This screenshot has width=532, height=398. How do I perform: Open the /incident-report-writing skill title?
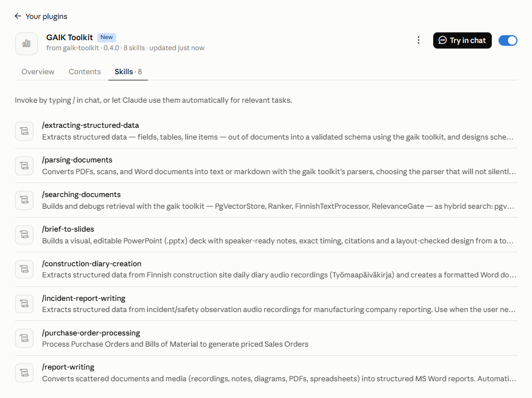click(84, 298)
